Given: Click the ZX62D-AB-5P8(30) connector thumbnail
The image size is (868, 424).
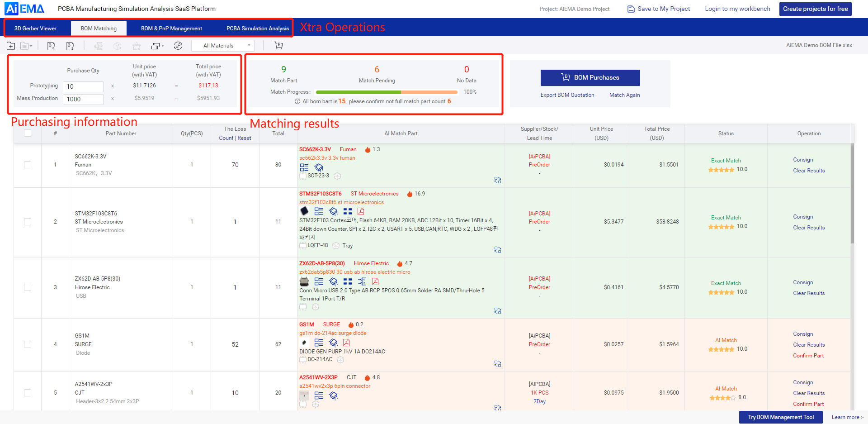Looking at the screenshot, I should click(x=304, y=281).
